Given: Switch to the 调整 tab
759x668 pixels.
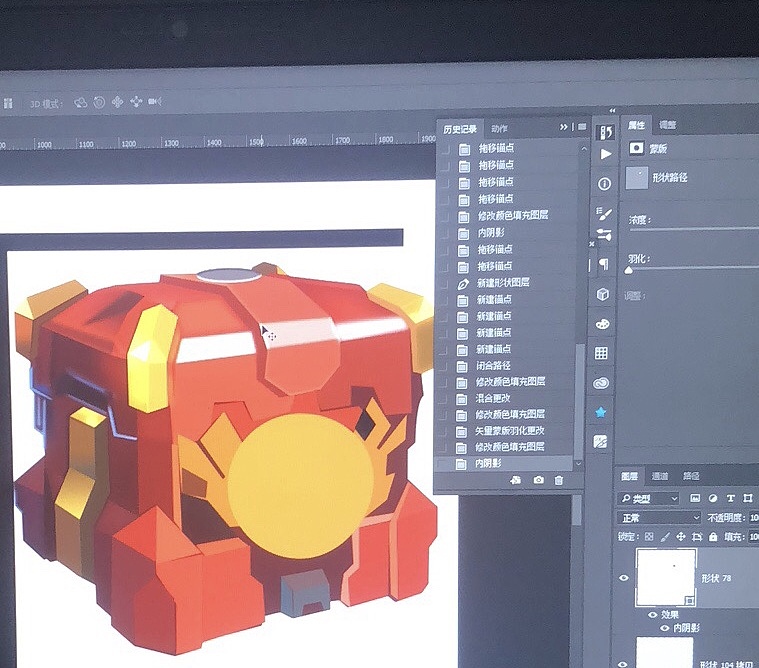Looking at the screenshot, I should coord(668,125).
